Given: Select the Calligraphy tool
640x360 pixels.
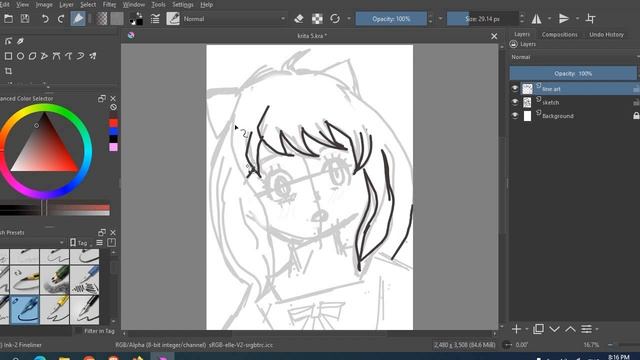Looking at the screenshot, I should [x=20, y=41].
